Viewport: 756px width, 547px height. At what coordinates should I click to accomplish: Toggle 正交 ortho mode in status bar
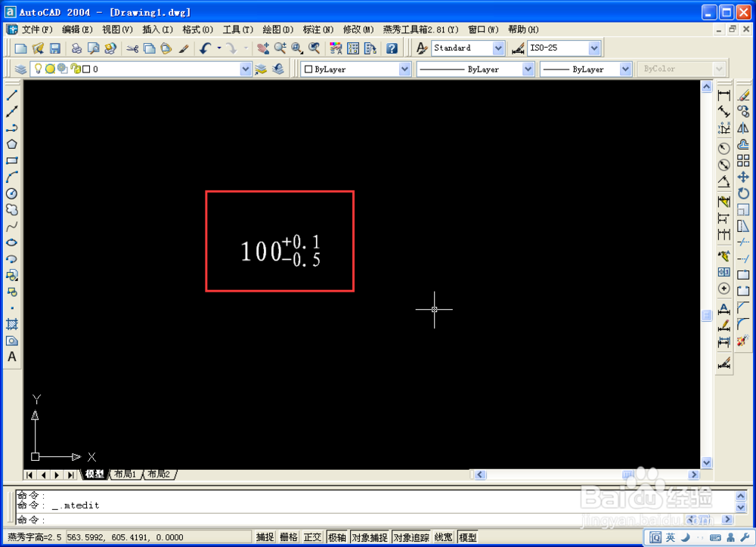point(312,537)
